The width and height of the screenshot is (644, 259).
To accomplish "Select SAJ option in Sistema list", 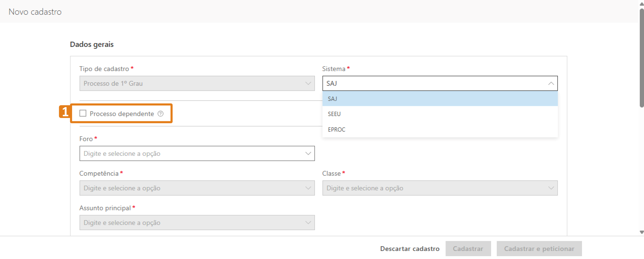I will (333, 99).
